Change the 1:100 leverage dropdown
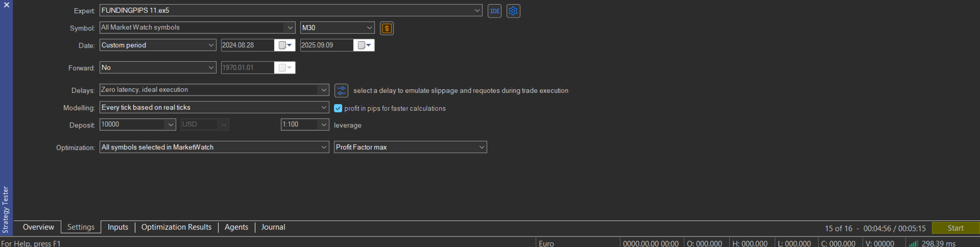Screen dimensions: 980x247 tap(305, 125)
